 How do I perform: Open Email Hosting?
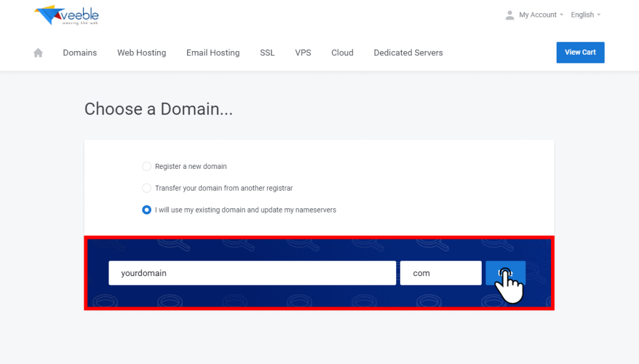tap(213, 52)
